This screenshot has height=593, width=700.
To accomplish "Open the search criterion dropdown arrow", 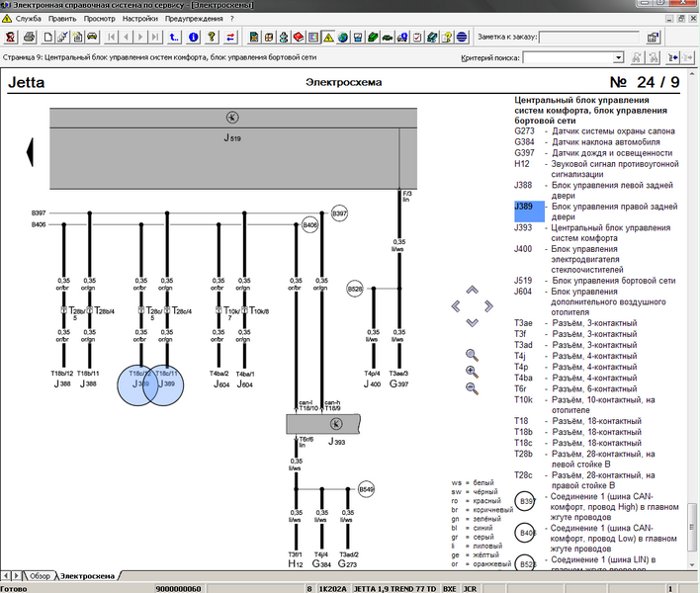I will pos(618,57).
